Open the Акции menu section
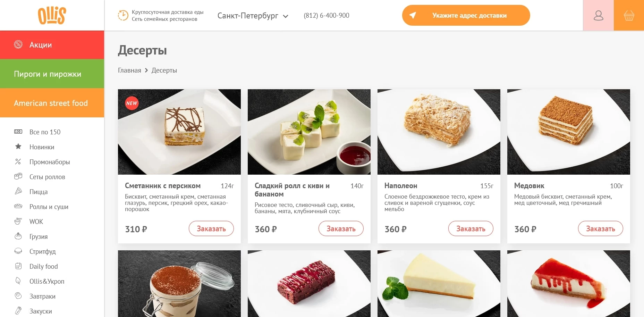This screenshot has height=317, width=644. coord(52,45)
